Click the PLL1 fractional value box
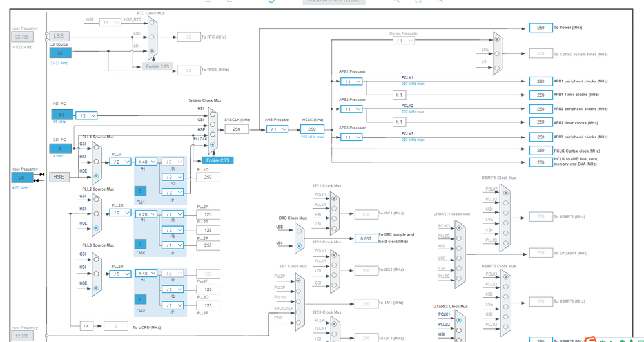This screenshot has height=342, width=644. (x=140, y=191)
